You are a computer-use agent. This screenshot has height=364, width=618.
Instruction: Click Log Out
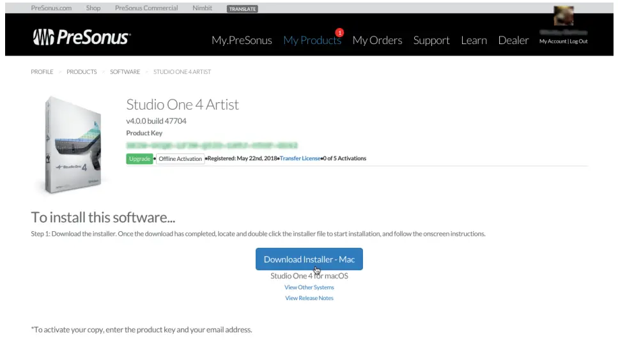[578, 42]
